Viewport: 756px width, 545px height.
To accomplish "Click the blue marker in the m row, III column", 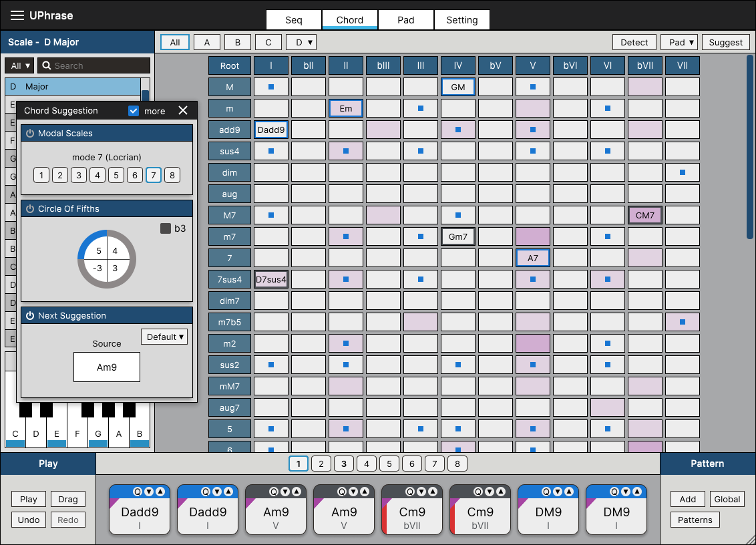I will 421,108.
